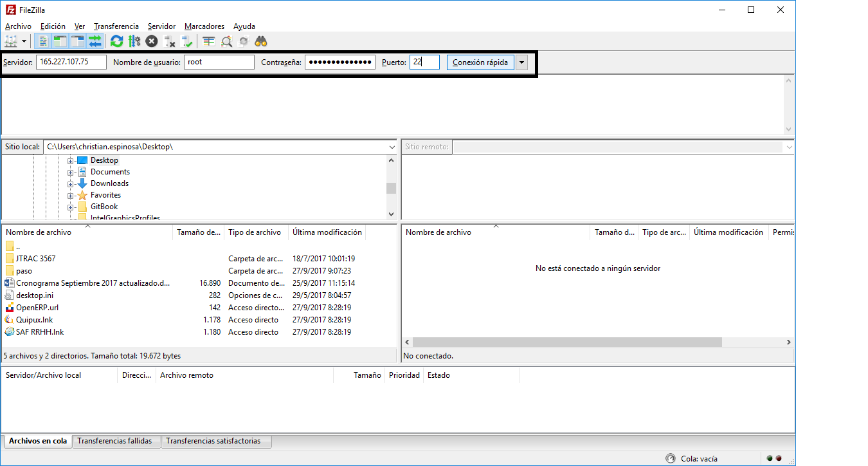The width and height of the screenshot is (868, 466).
Task: Sort local files by Nombre de archivo
Action: (87, 232)
